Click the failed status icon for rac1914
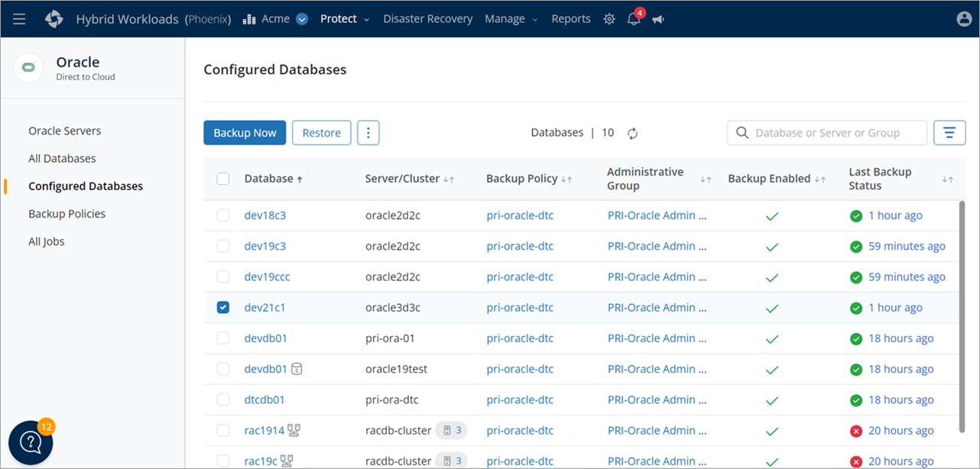The image size is (980, 469). click(x=856, y=431)
